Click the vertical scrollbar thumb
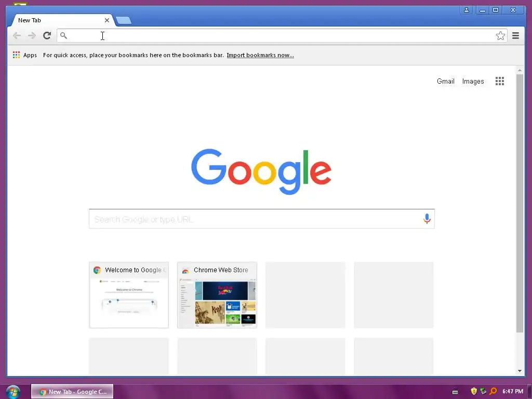Viewport: 532px width, 399px height. 520,203
